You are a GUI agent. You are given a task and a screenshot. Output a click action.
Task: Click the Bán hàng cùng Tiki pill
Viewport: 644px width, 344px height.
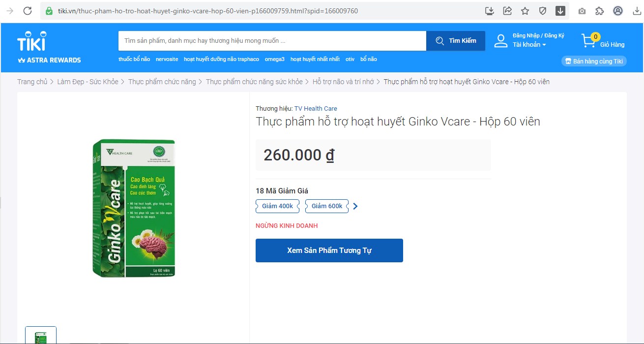[594, 62]
